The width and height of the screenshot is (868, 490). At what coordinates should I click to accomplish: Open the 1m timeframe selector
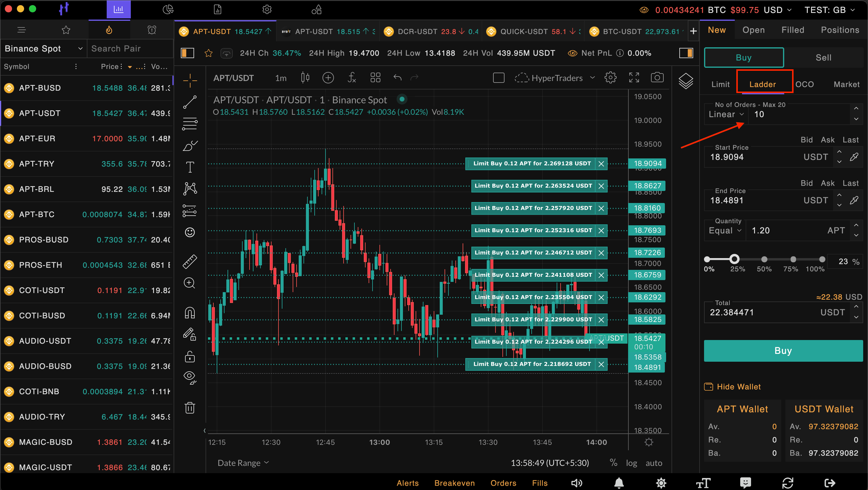point(281,78)
